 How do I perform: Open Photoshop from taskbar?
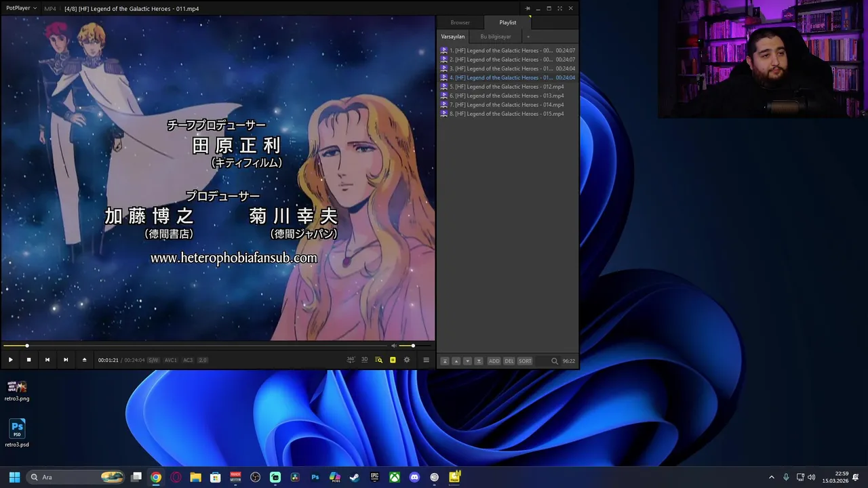pos(315,477)
